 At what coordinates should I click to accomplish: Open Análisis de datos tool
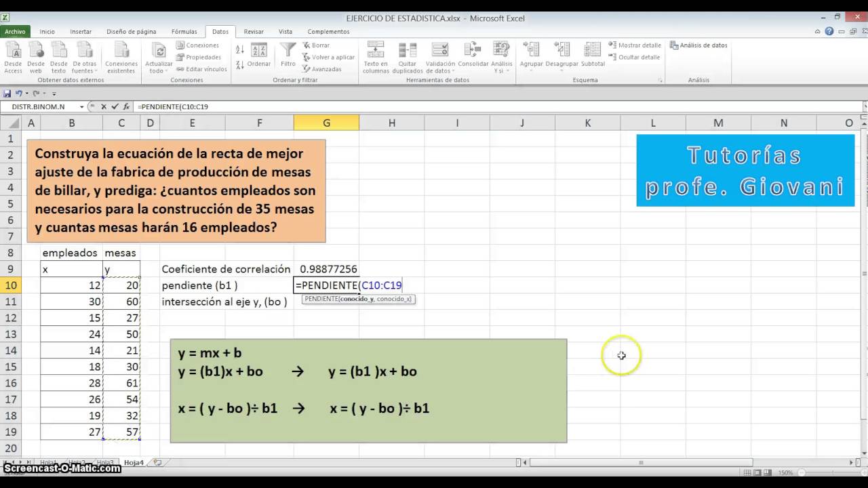coord(698,45)
